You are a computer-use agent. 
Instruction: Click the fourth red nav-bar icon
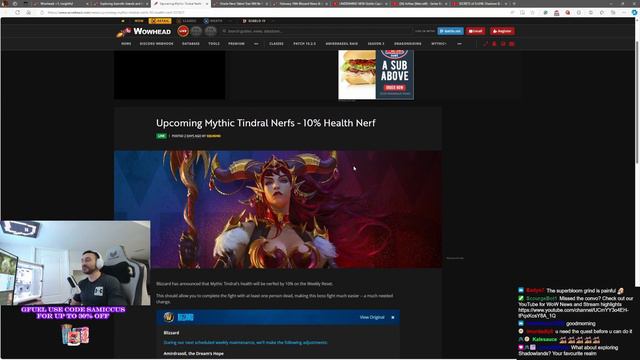(x=511, y=44)
